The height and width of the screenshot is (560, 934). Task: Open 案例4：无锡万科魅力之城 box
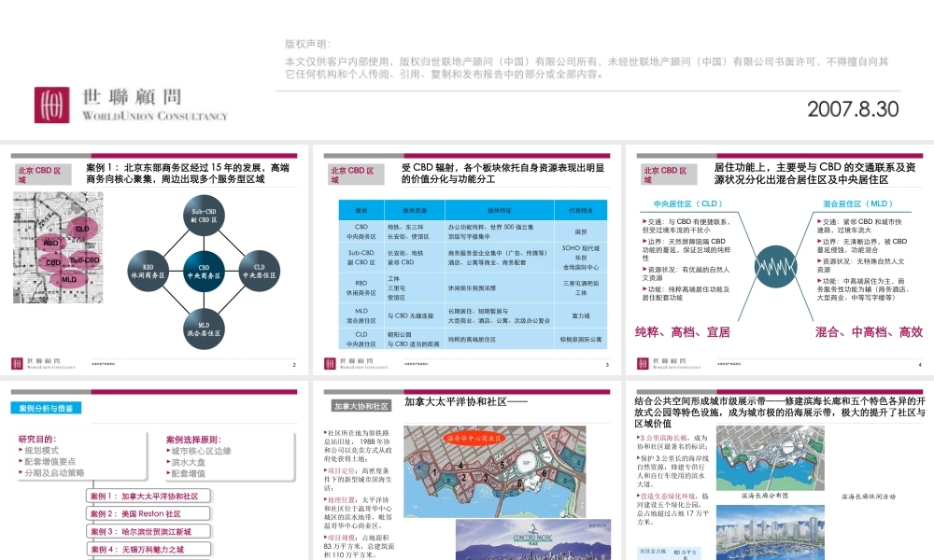tap(149, 550)
